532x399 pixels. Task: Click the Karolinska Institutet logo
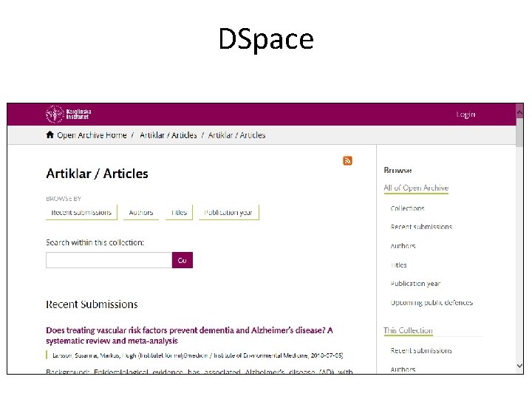click(68, 114)
